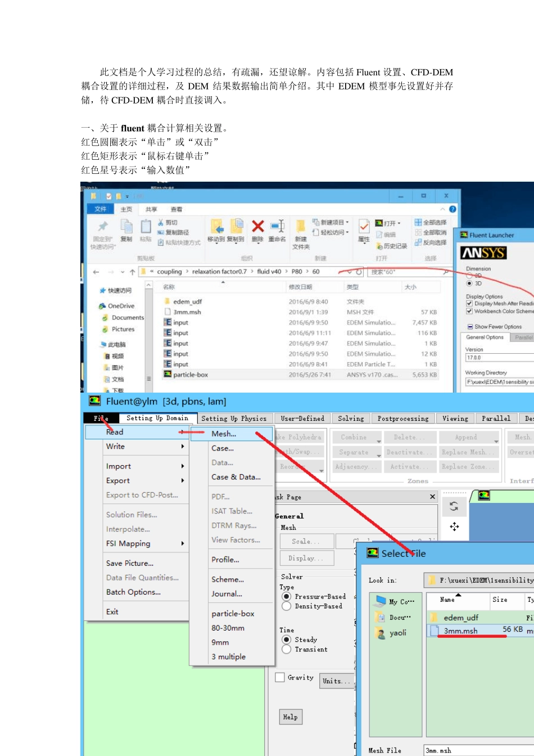534x756 pixels.
Task: Open Explorer address bar history dropdown
Action: [349, 272]
